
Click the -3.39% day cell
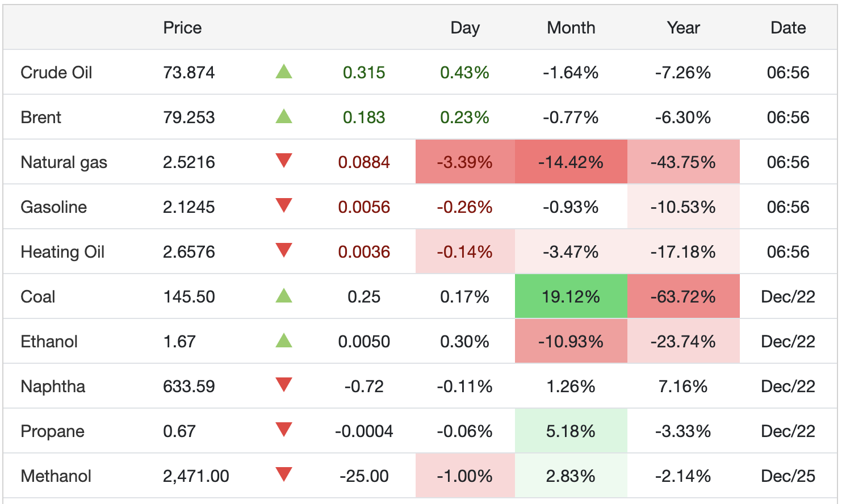click(465, 162)
